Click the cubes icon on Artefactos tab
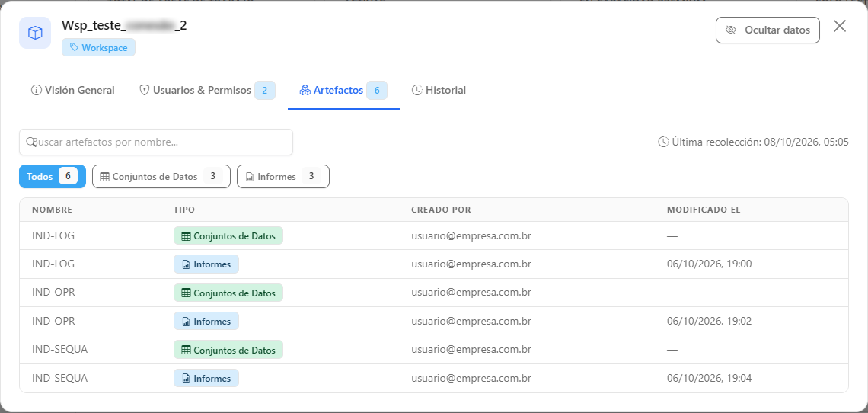The image size is (868, 413). point(305,90)
